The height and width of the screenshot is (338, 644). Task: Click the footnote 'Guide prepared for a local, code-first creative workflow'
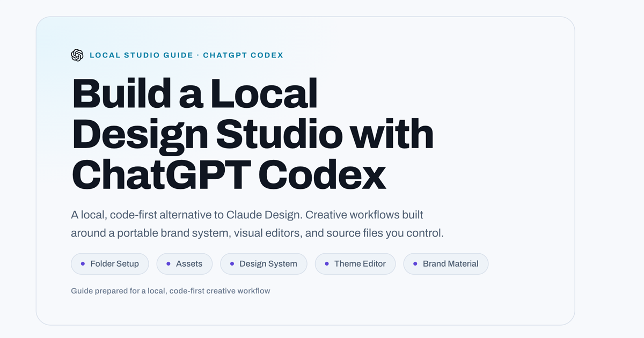click(171, 291)
